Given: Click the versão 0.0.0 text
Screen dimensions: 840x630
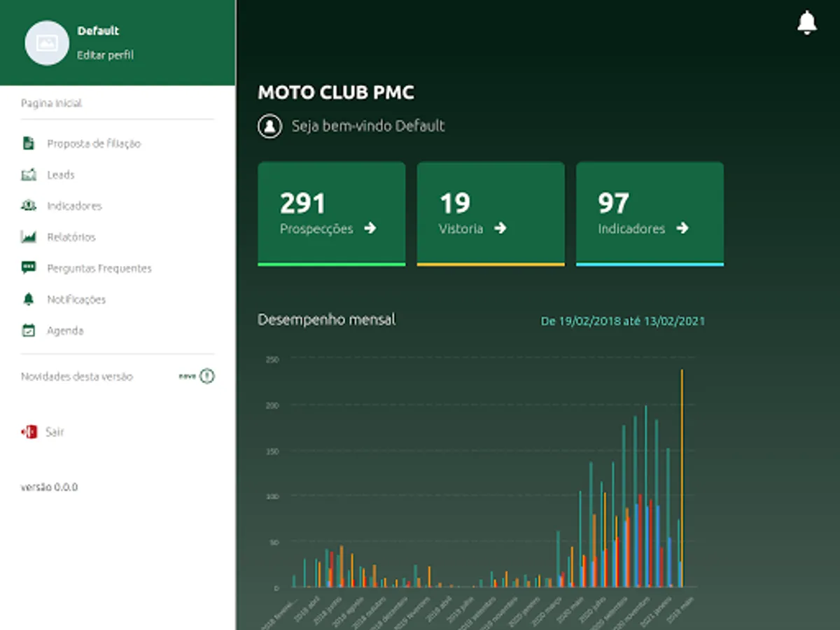Looking at the screenshot, I should point(49,486).
